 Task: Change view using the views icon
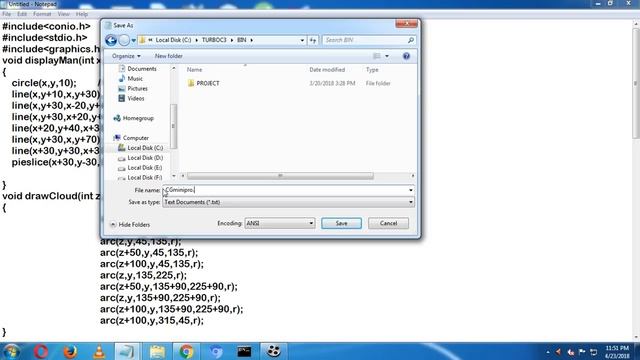(x=377, y=56)
